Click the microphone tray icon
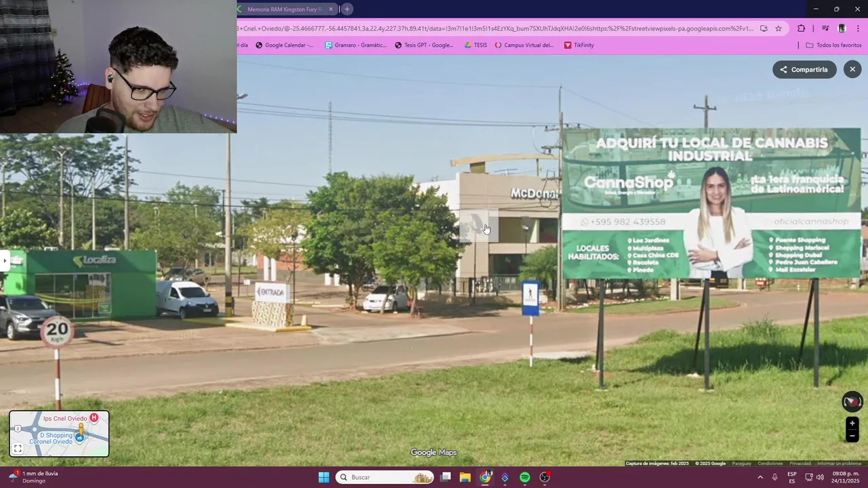 click(774, 477)
